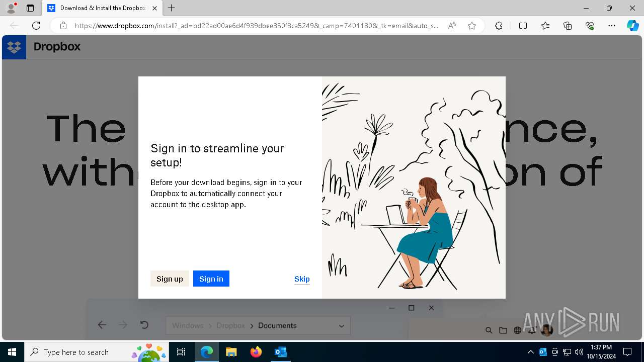Open the clock and calendar
This screenshot has width=644, height=362.
(602, 352)
